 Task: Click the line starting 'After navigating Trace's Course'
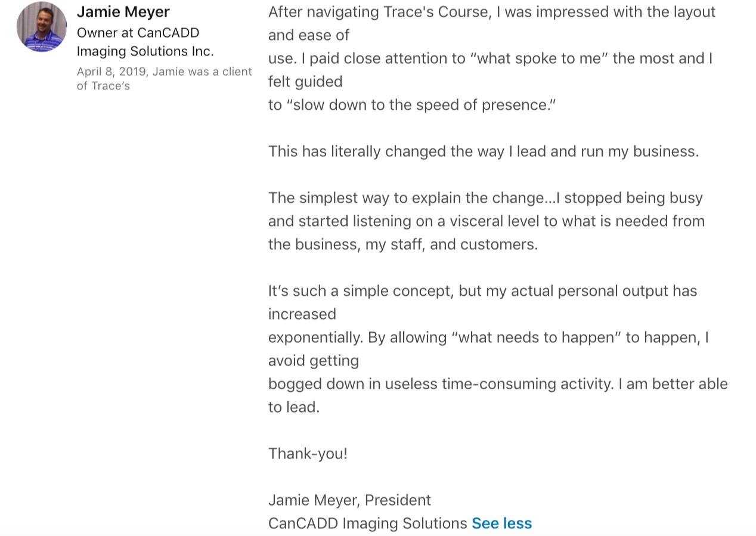[x=492, y=12]
